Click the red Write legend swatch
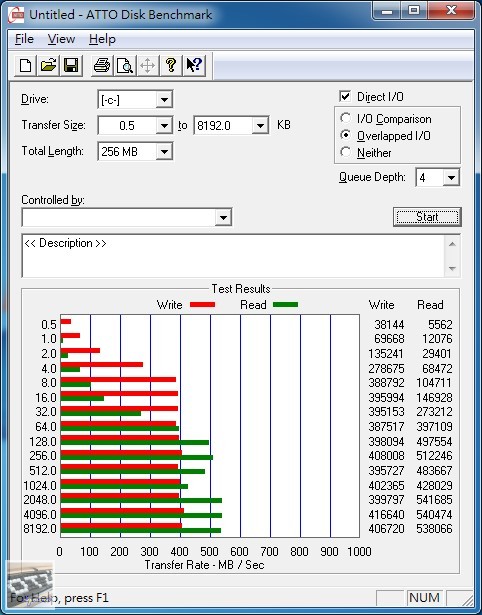Screen dimensions: 482x615 [x=202, y=304]
